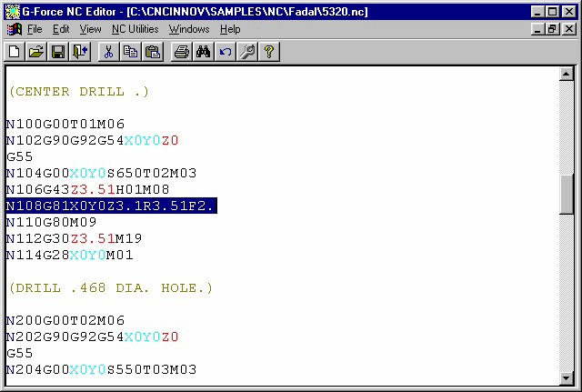Print the NC program with the printer icon

[181, 52]
